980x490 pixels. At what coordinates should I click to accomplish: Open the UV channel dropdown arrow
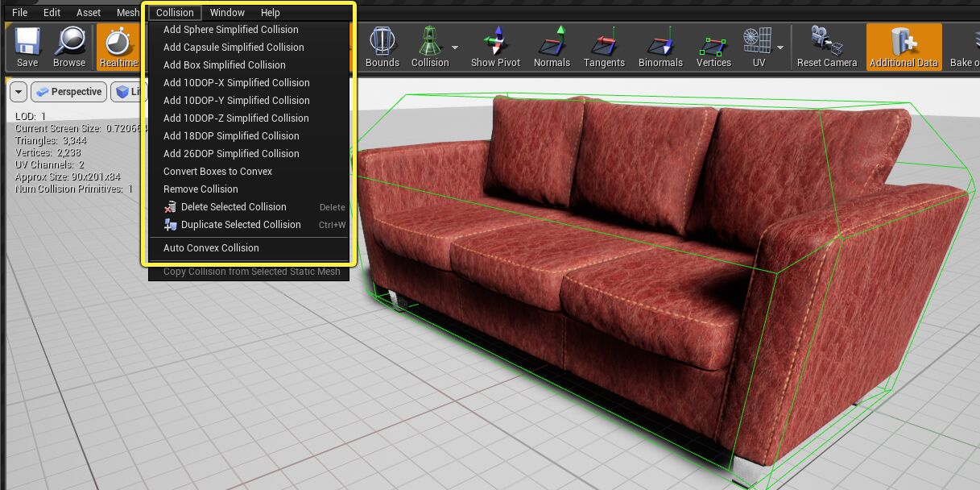tap(778, 46)
